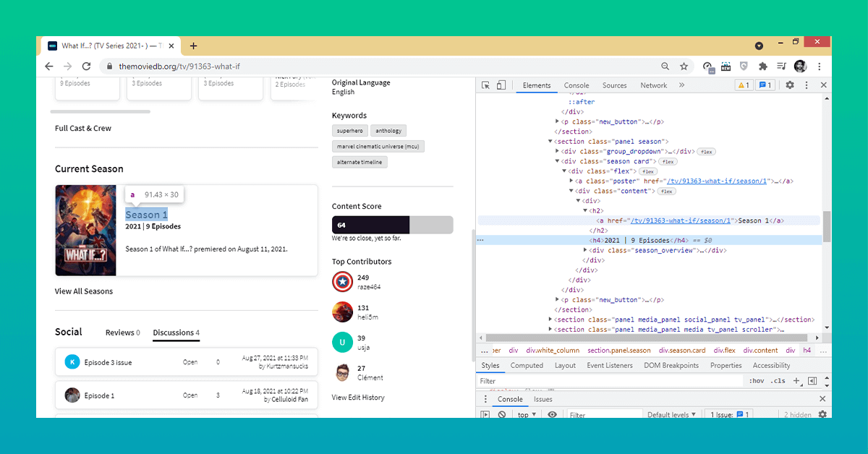Open the top JavaScript context dropdown
Viewport: 868px width, 454px height.
(527, 415)
